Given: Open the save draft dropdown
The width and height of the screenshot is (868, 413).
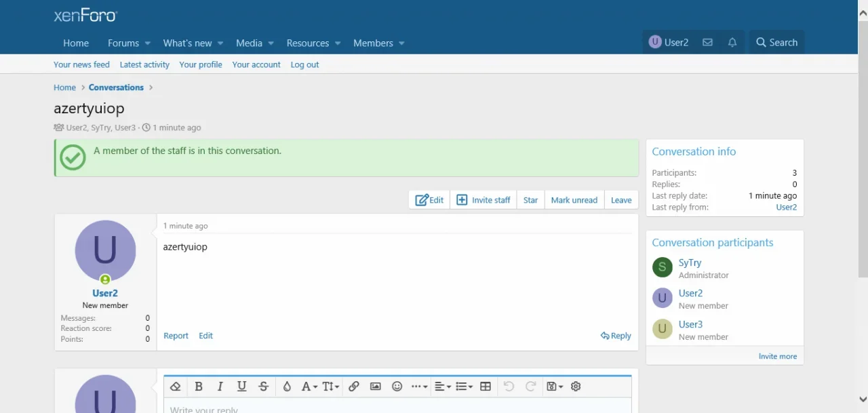Looking at the screenshot, I should (x=555, y=387).
